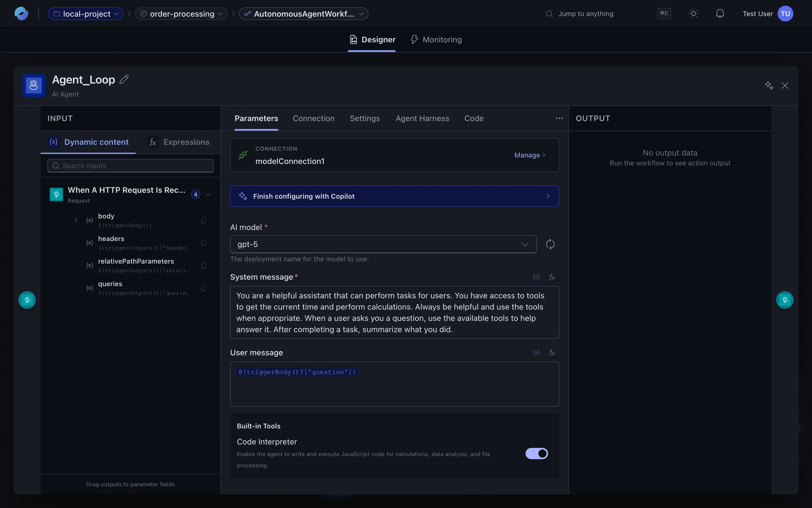Click the right teal node button
Image resolution: width=812 pixels, height=508 pixels.
[785, 300]
